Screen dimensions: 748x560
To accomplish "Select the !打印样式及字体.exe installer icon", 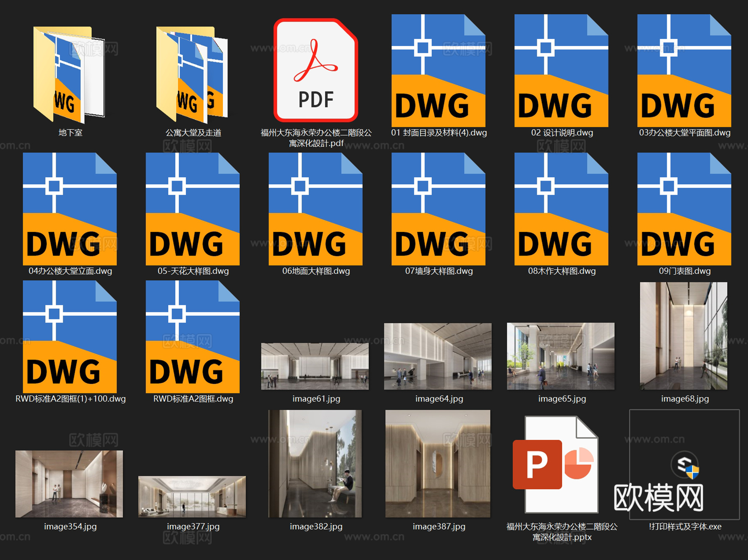I will point(685,465).
